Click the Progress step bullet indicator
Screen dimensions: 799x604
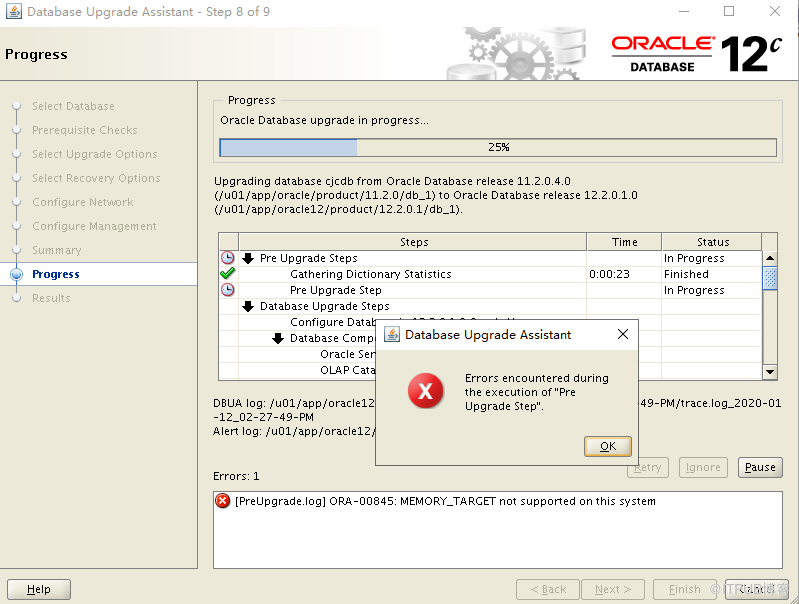click(16, 274)
